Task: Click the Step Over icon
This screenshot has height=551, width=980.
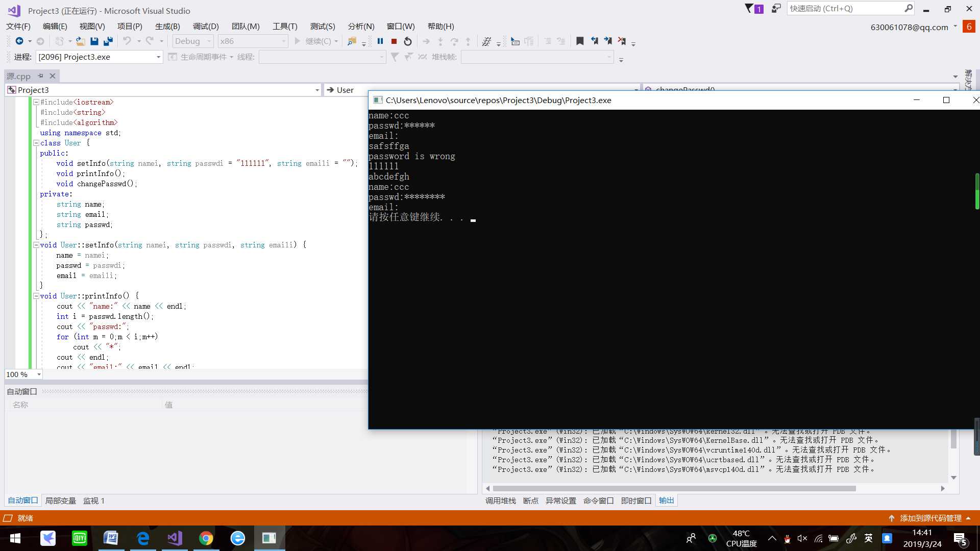Action: 454,41
